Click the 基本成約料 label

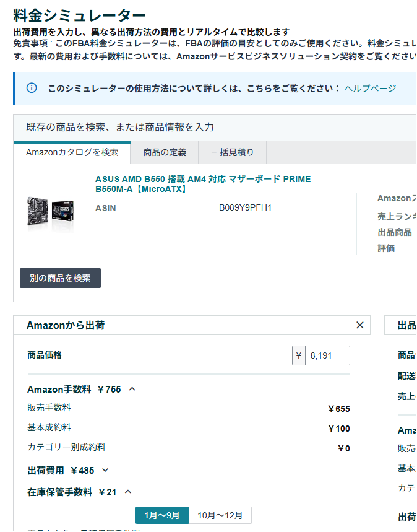pos(49,427)
